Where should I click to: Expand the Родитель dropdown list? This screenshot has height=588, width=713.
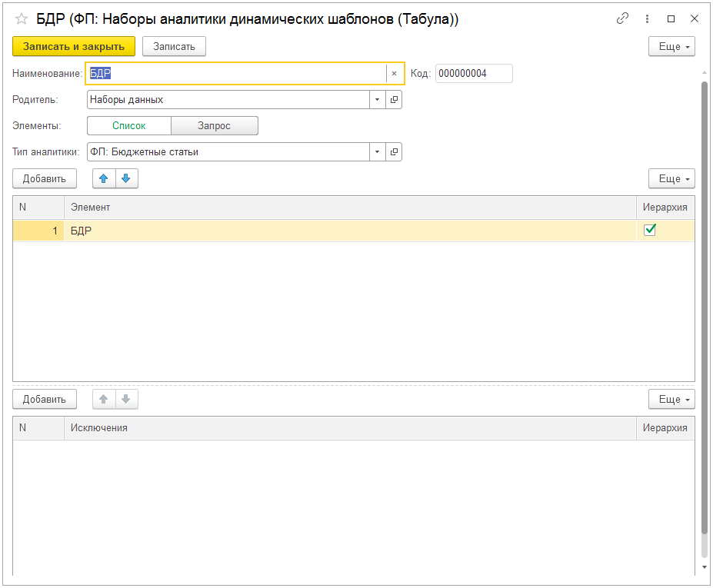(378, 99)
